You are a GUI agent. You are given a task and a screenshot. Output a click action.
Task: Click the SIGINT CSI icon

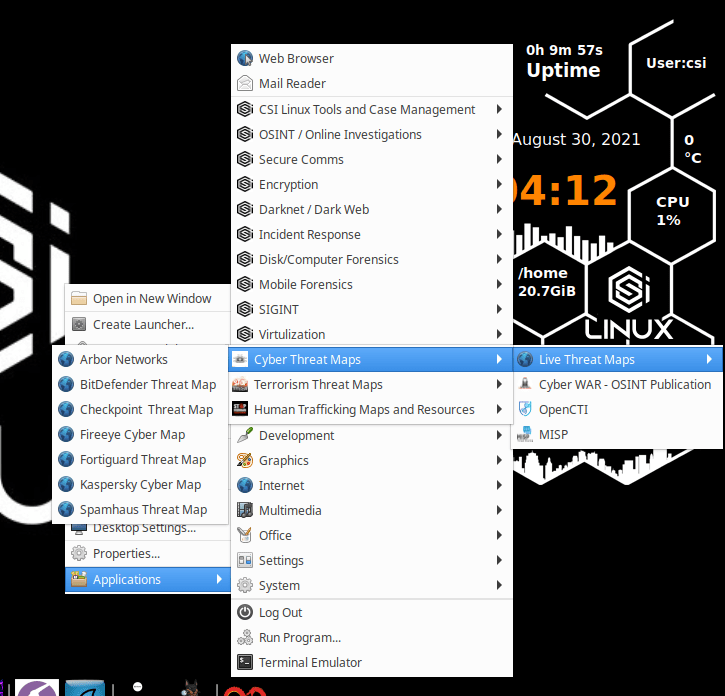[x=245, y=309]
